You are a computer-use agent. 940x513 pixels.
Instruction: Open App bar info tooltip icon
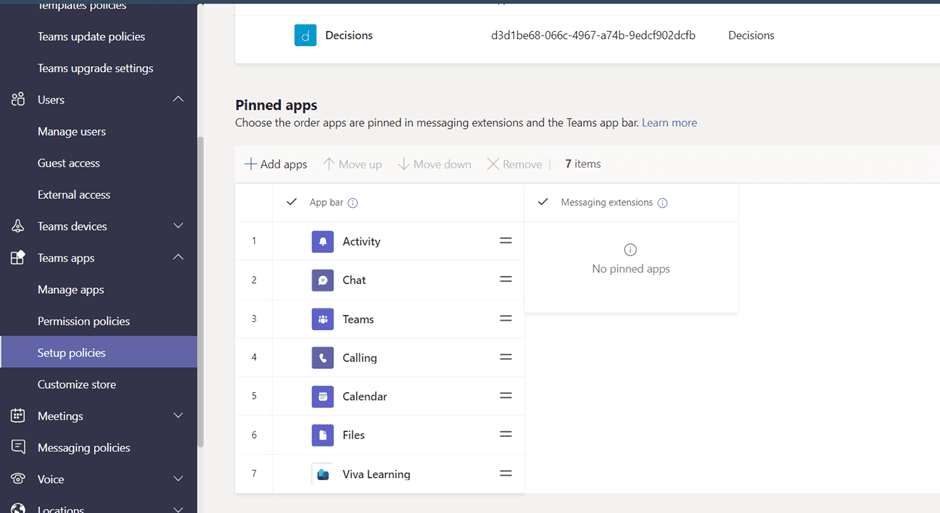tap(352, 203)
